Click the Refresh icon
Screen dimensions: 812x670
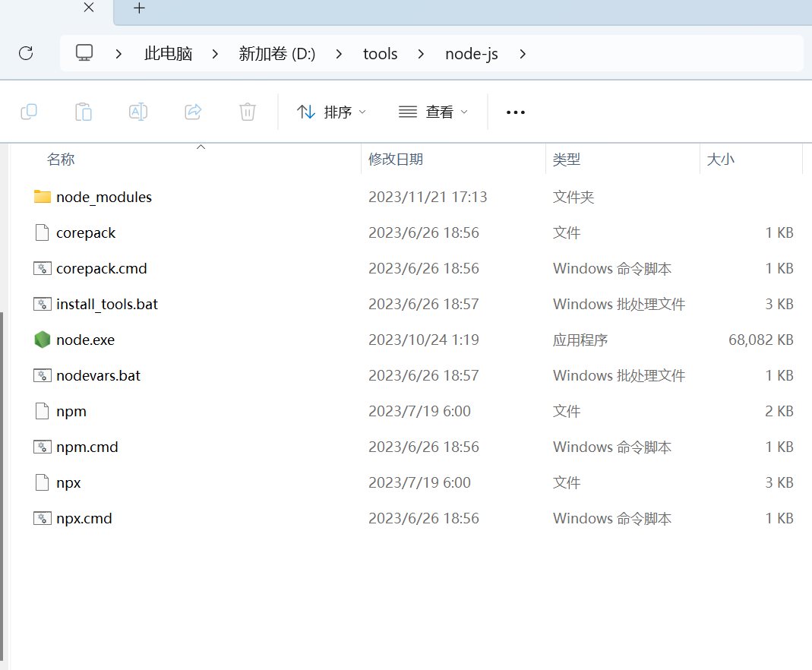(26, 53)
